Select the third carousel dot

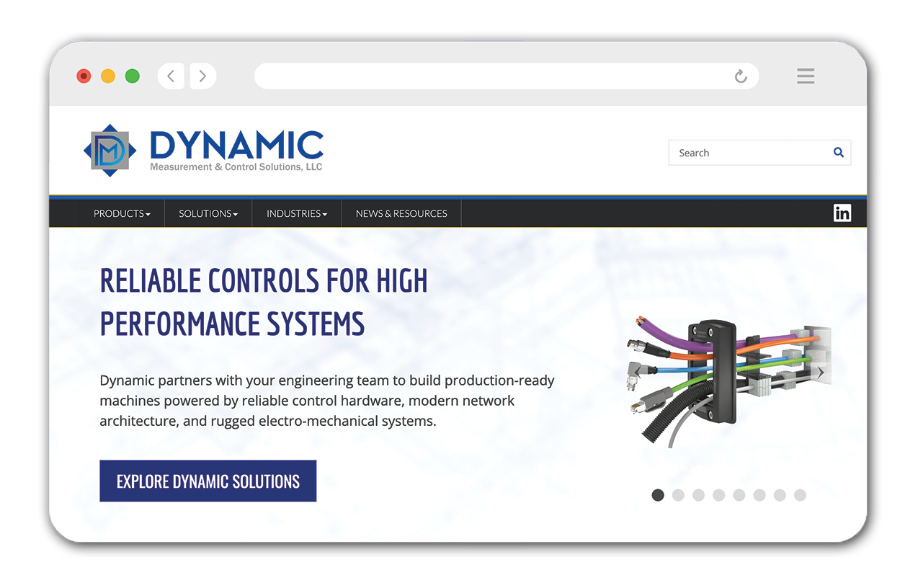[x=698, y=495]
